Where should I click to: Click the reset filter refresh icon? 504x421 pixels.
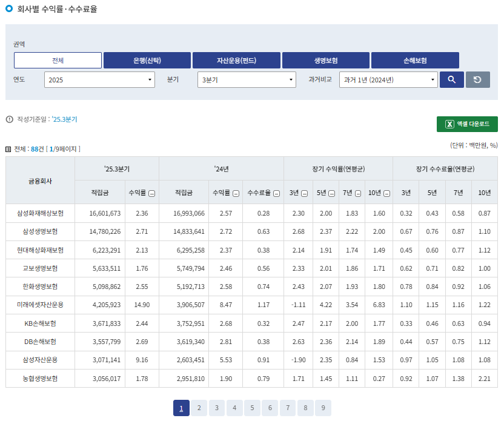point(477,80)
